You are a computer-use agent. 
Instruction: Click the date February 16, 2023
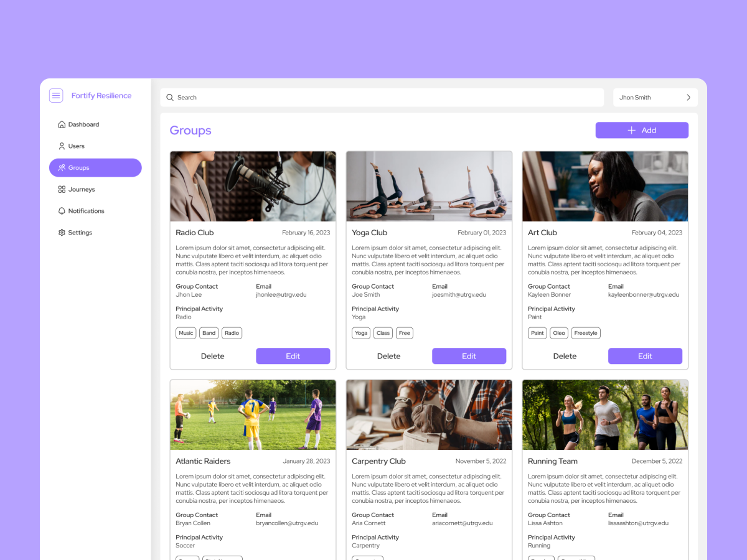coord(306,233)
